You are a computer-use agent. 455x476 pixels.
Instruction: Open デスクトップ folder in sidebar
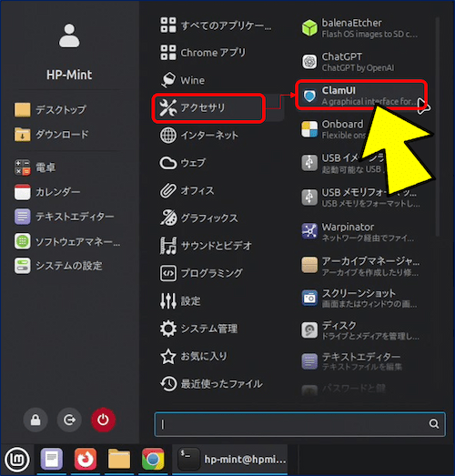(x=51, y=109)
